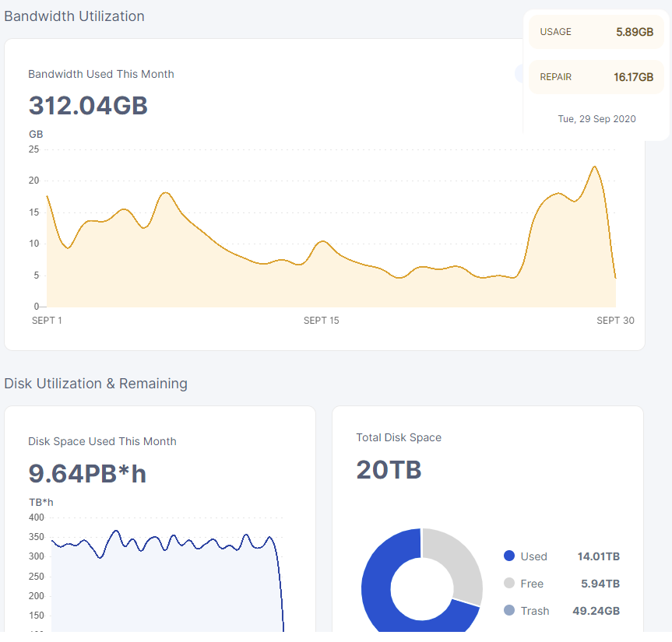Click the SEPT 15 axis label
672x642 pixels.
[321, 321]
